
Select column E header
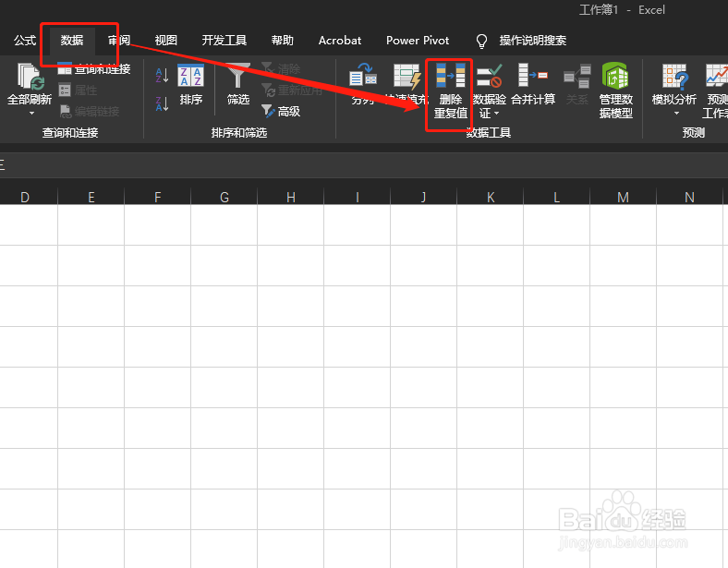click(91, 198)
